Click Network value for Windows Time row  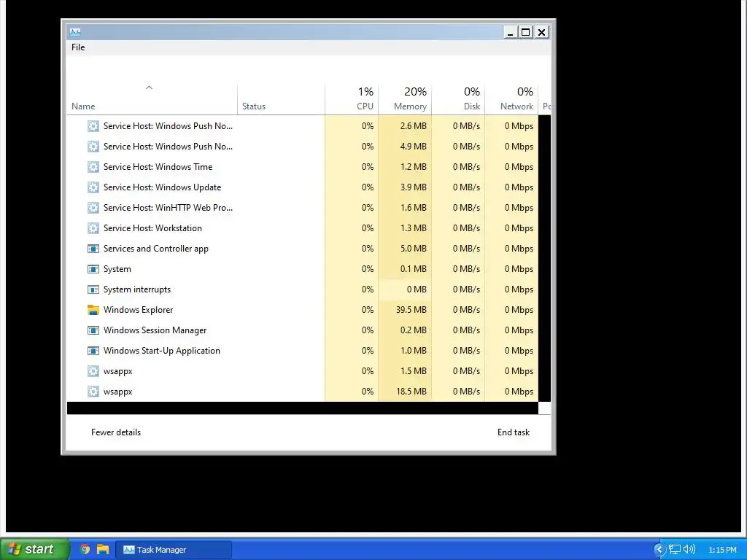(x=519, y=167)
